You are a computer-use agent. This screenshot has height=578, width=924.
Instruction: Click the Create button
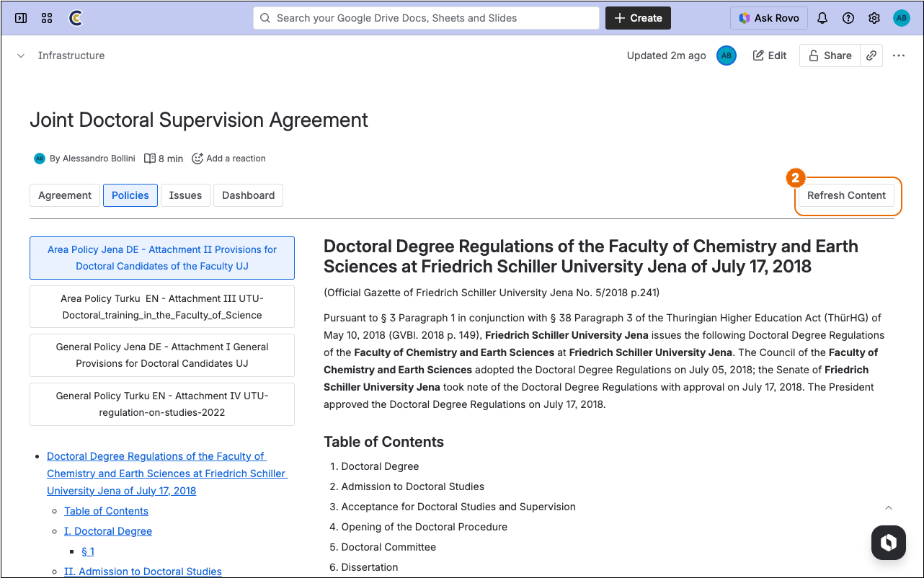click(x=638, y=18)
